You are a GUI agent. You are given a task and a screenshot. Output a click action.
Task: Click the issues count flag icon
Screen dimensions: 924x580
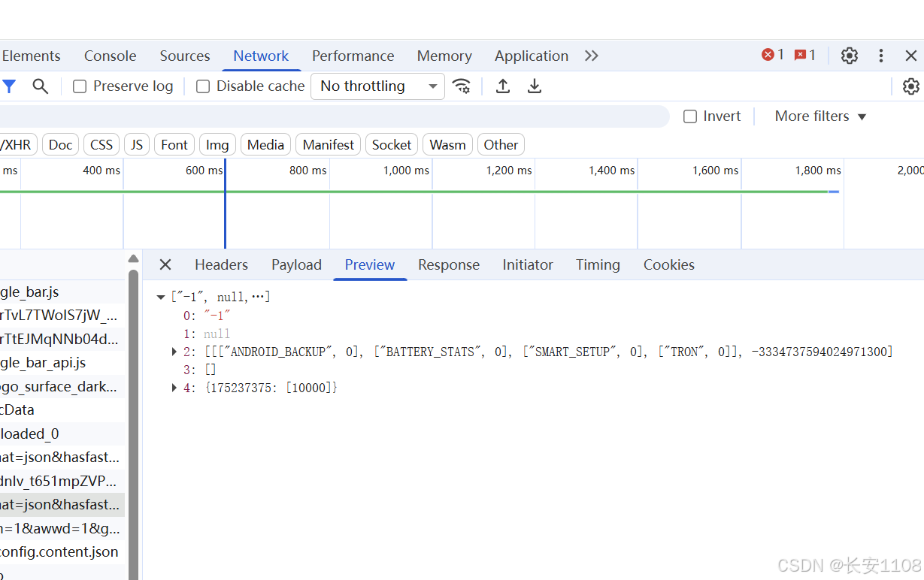click(x=801, y=55)
